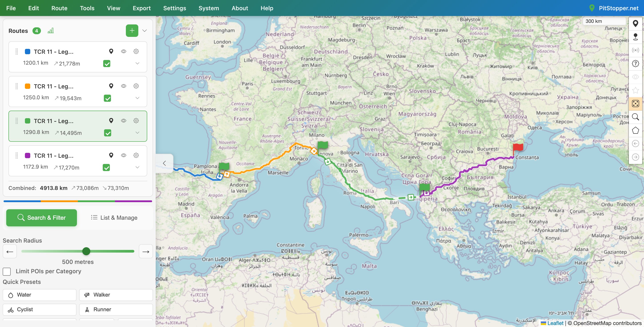644x327 pixels.
Task: Click the drag handle of purple route card
Action: click(x=17, y=155)
